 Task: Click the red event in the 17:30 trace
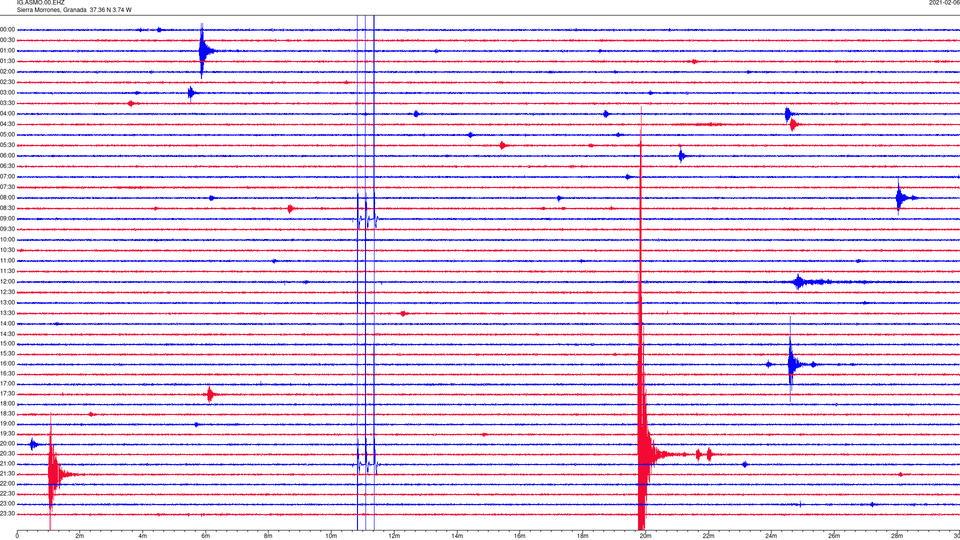210,394
